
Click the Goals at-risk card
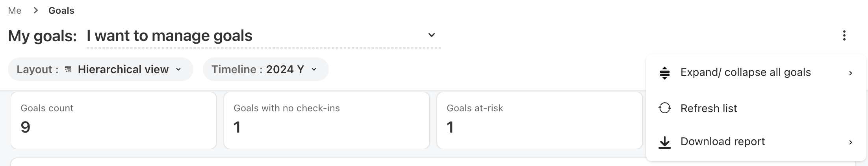540,120
